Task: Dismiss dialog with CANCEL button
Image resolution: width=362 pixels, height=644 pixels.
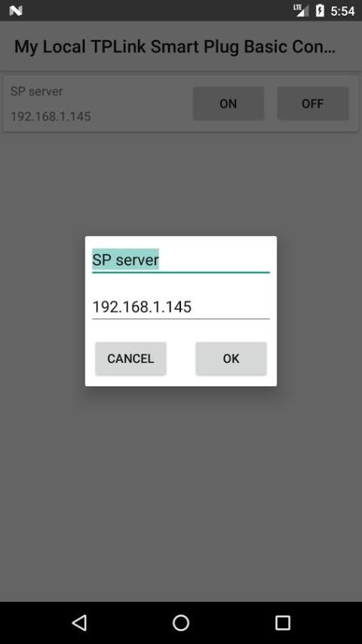Action: tap(130, 358)
